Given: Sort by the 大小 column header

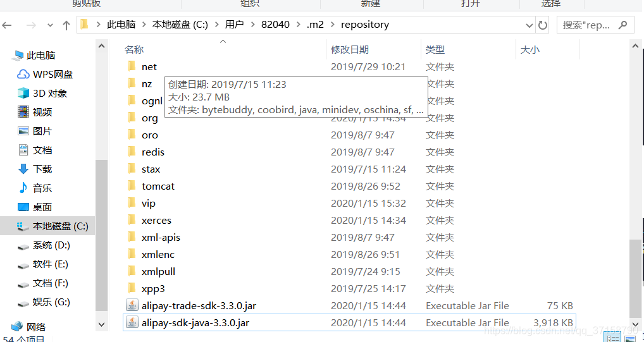Looking at the screenshot, I should point(530,50).
